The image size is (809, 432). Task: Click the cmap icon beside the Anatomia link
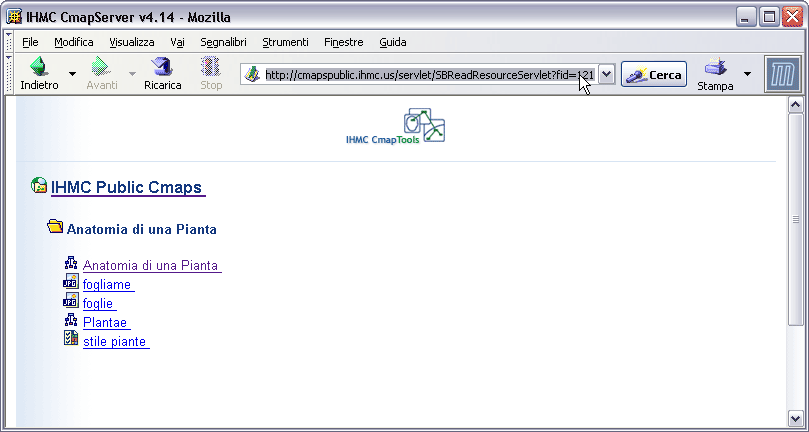pos(71,263)
